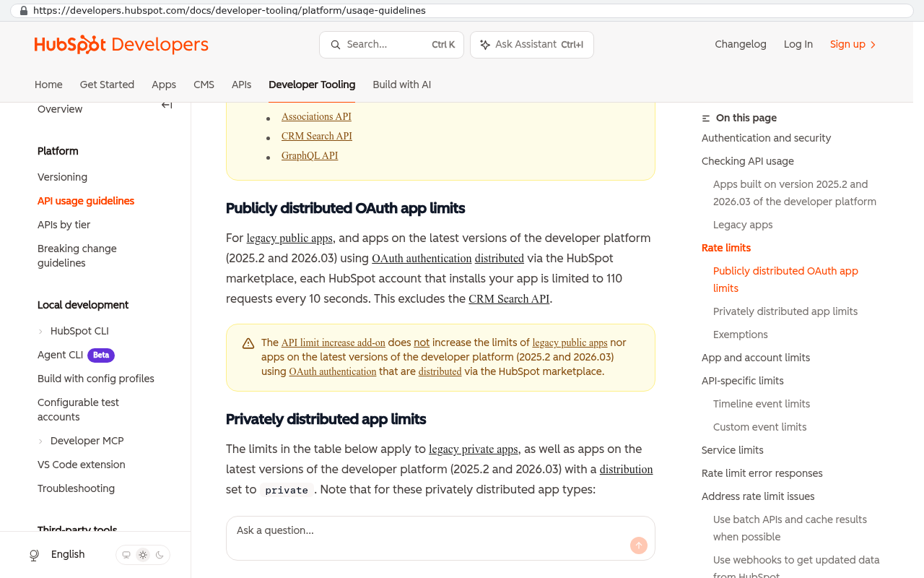Open the Home tab

(48, 85)
